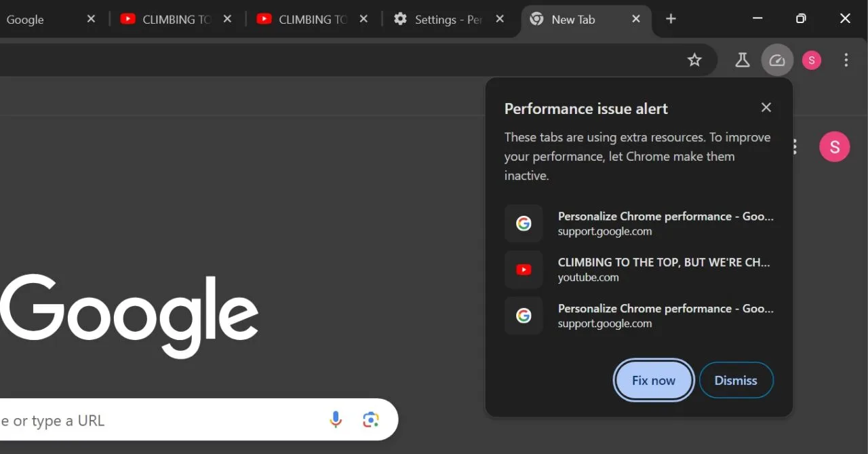Bookmark this tab with the star icon

(694, 60)
